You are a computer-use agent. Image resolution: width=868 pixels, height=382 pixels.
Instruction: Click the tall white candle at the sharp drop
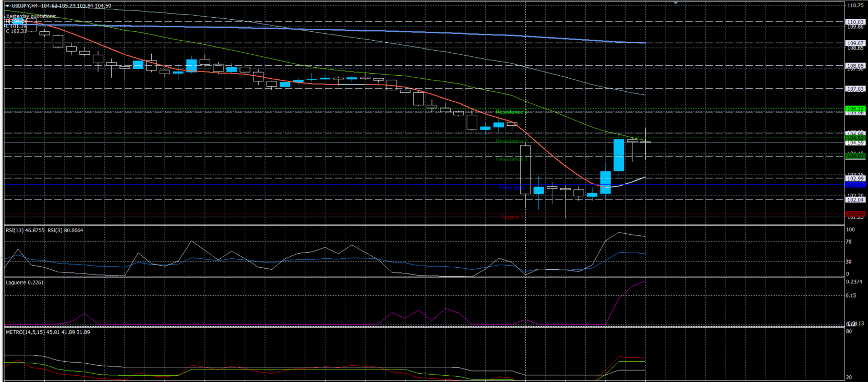coord(525,170)
